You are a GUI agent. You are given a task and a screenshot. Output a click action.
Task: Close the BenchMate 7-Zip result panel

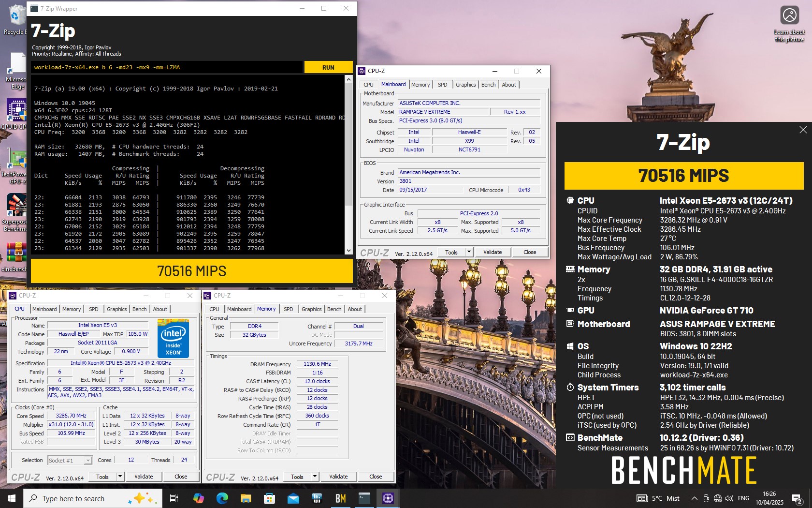click(803, 130)
